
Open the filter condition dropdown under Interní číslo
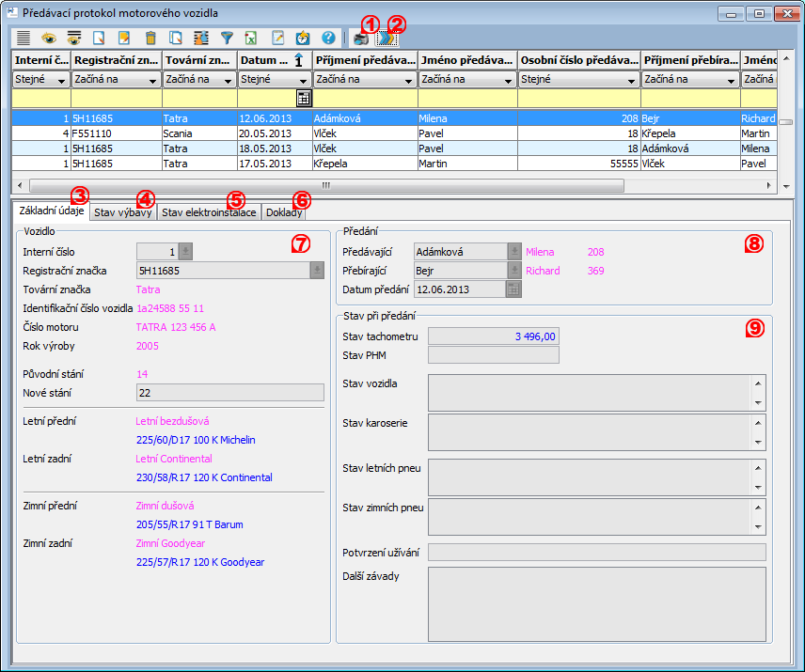62,81
